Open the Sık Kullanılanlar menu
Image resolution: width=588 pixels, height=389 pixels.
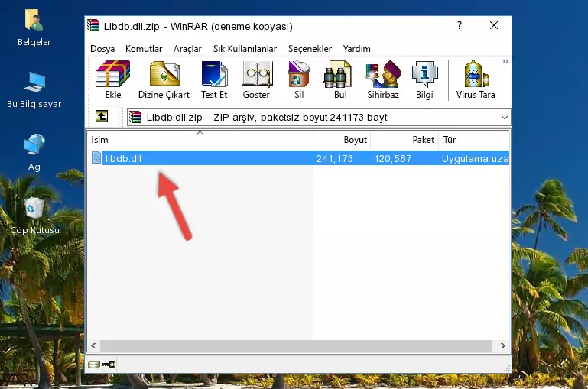coord(245,49)
